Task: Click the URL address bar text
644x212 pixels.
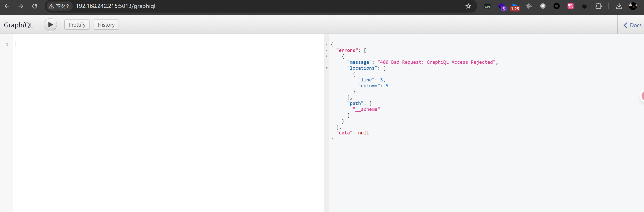Action: 115,6
